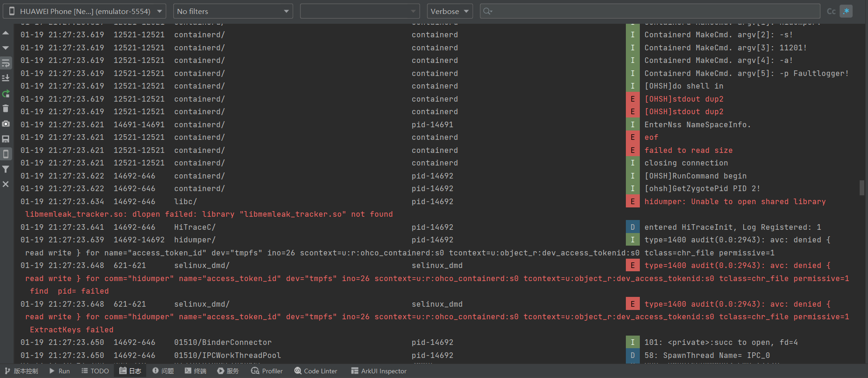Image resolution: width=868 pixels, height=378 pixels.
Task: Open the version control tool window tab
Action: click(x=21, y=371)
